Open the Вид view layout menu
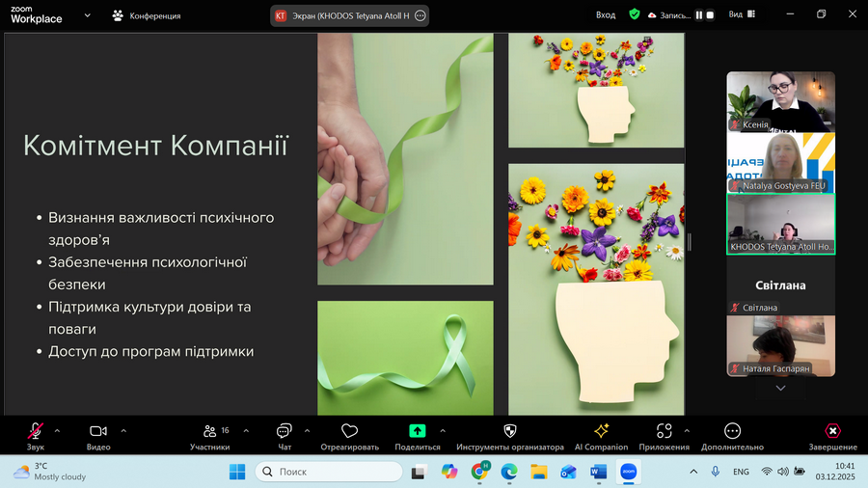Image resolution: width=868 pixels, height=488 pixels. click(x=742, y=14)
